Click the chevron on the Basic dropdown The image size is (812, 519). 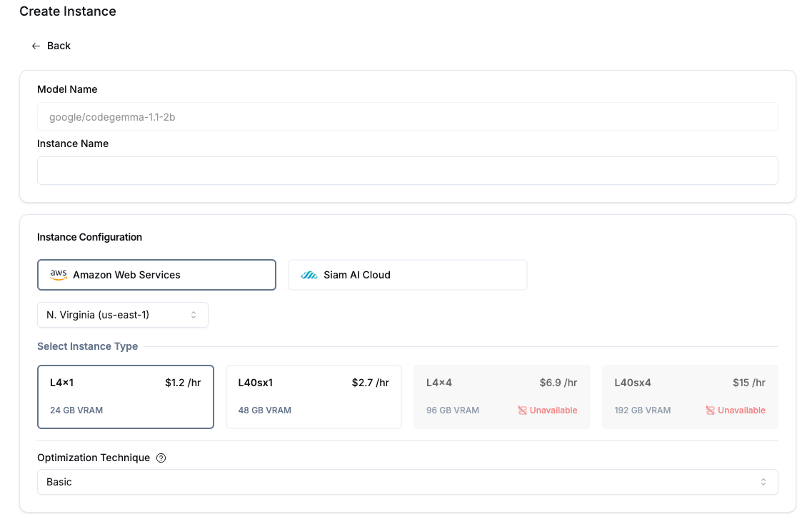click(763, 482)
